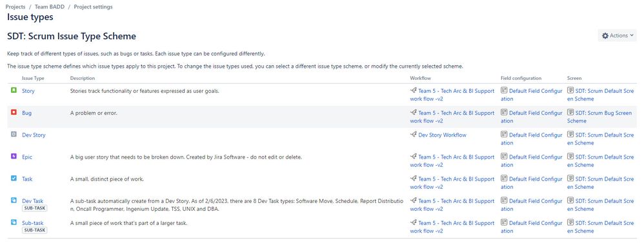Click screen scheme icon in Epic row
644x243 pixels.
570,157
